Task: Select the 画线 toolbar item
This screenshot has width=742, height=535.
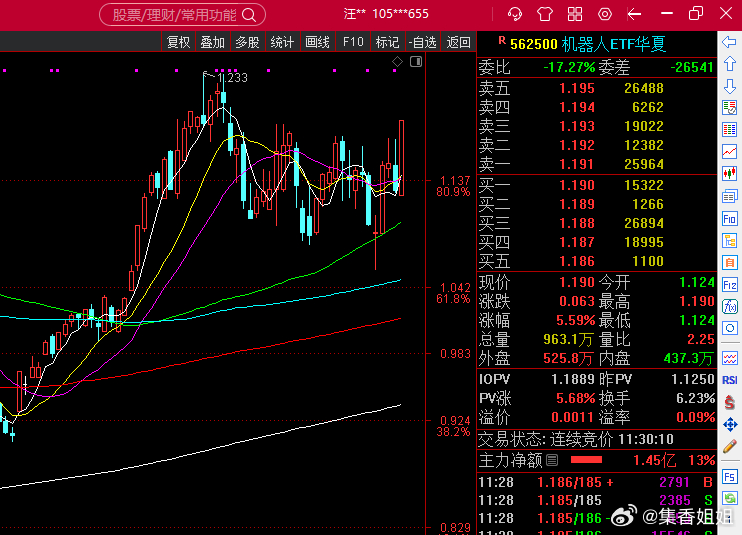Action: coord(318,42)
